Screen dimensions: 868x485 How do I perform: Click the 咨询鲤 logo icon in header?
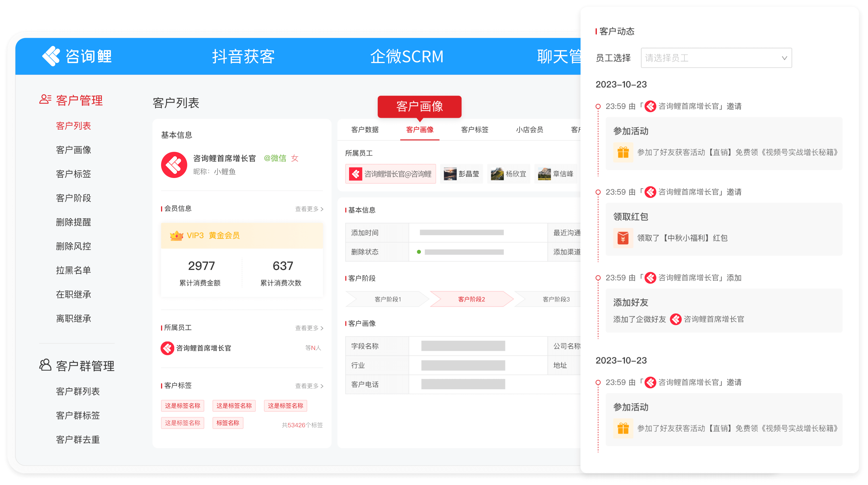pos(51,56)
